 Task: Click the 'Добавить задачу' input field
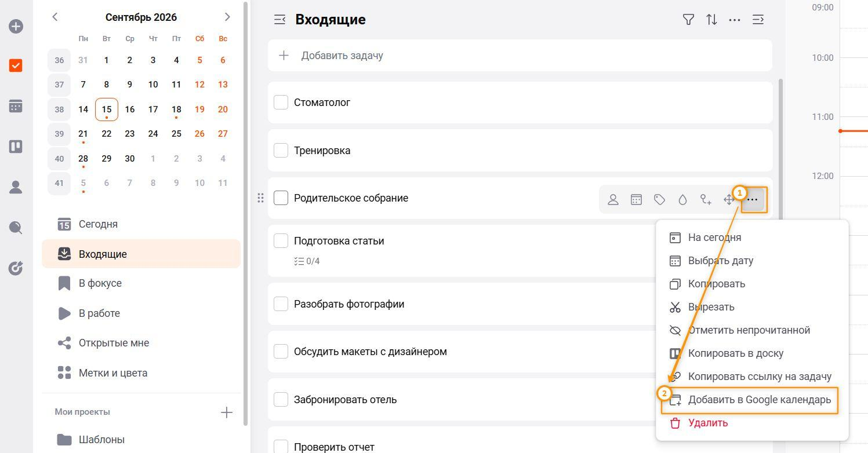point(520,56)
